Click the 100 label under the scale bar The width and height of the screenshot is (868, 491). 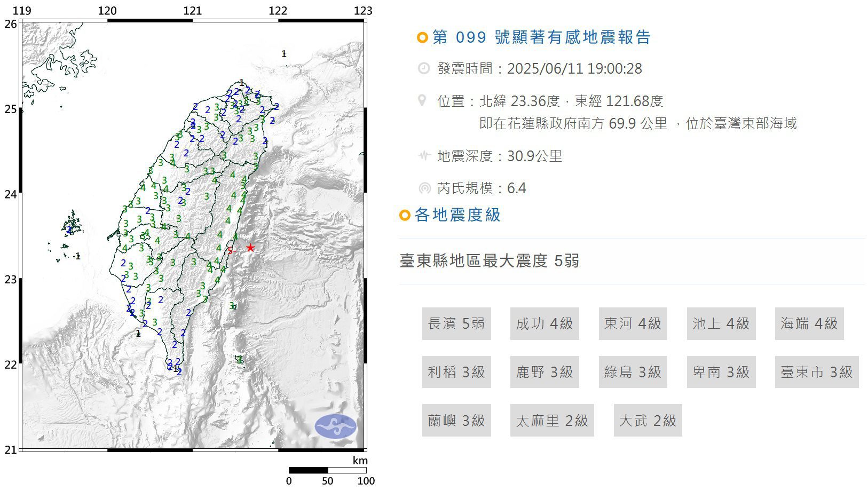point(366,481)
